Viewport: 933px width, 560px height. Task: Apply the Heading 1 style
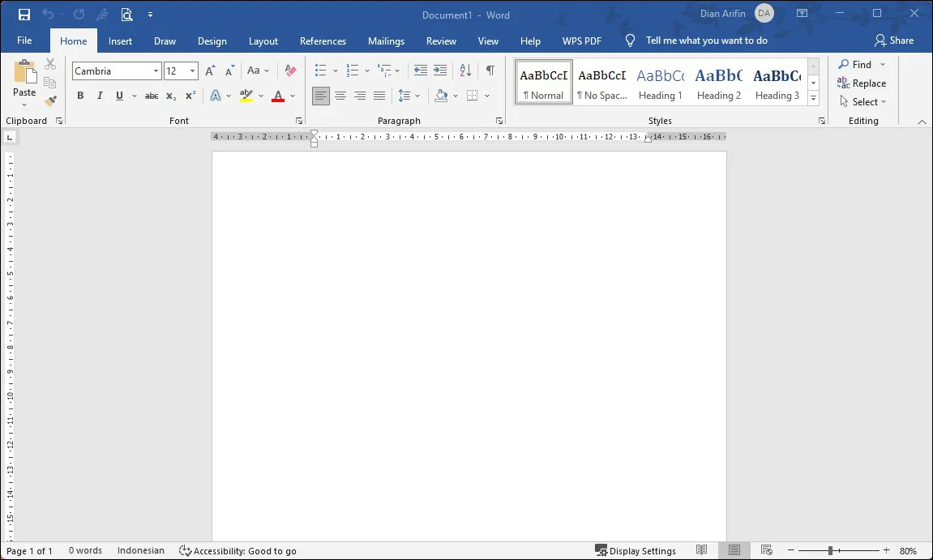pyautogui.click(x=660, y=81)
